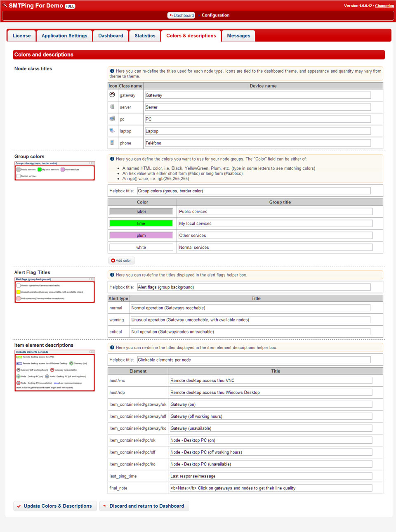The image size is (396, 532).
Task: Open the Changelog link
Action: 384,5
